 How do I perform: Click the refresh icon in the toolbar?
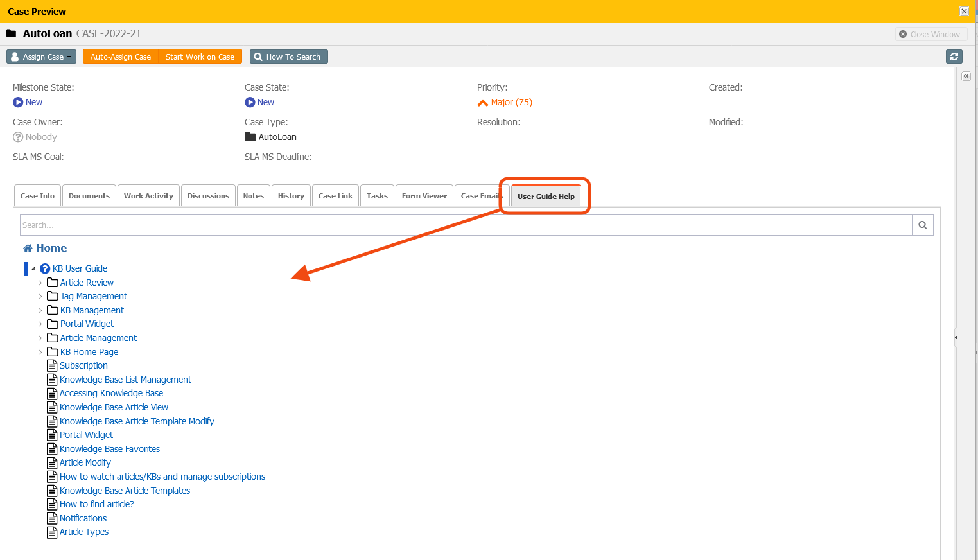tap(954, 57)
